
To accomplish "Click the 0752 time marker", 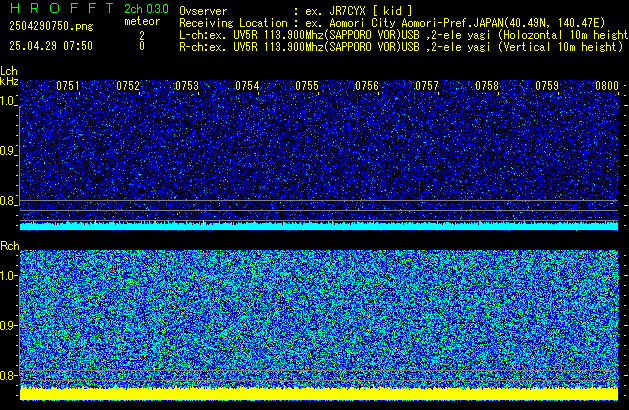I will [128, 86].
